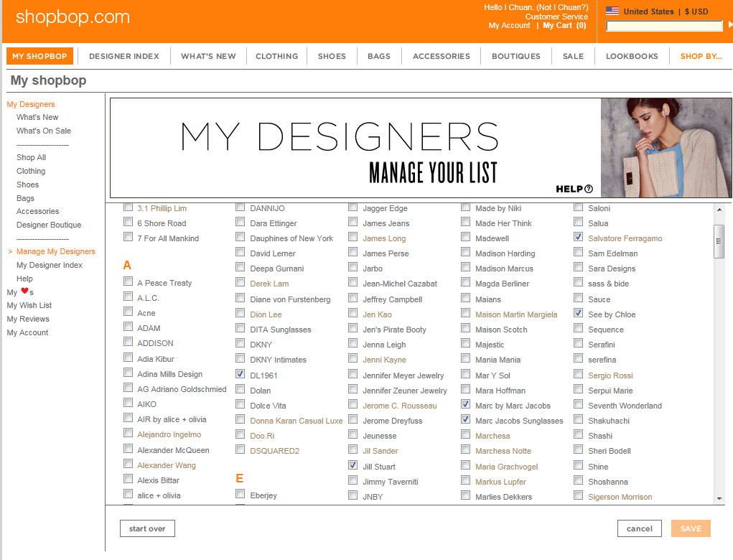733x560 pixels.
Task: Open the WHAT'S NEW menu
Action: coord(208,56)
